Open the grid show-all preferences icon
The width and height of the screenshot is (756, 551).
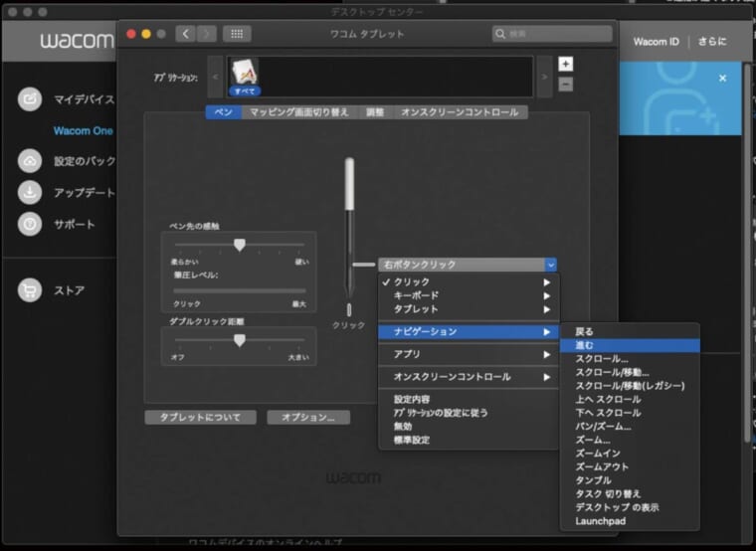pyautogui.click(x=237, y=34)
